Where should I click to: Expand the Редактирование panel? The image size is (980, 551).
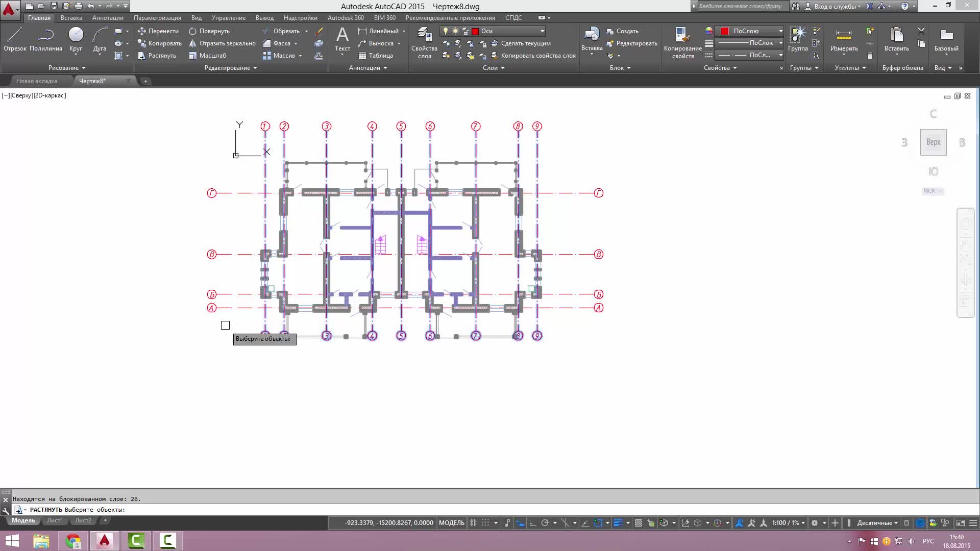tap(231, 68)
